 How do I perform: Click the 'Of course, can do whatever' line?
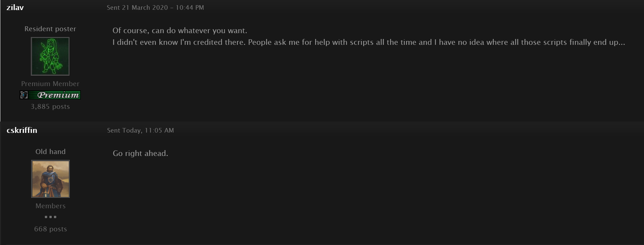point(180,31)
